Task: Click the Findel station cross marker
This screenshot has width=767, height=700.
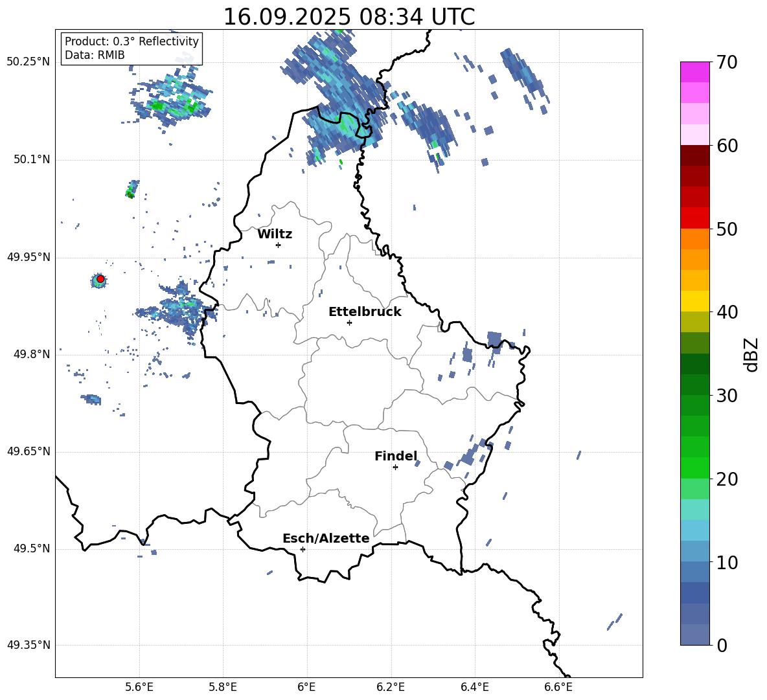Action: 395,468
